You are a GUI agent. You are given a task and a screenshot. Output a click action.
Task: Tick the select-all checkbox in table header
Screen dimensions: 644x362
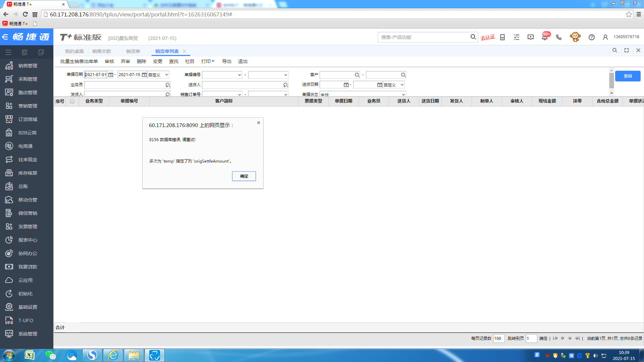(72, 101)
